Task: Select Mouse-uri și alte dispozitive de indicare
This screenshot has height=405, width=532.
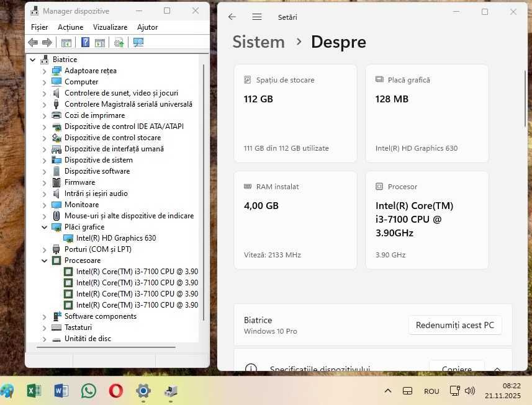Action: [129, 216]
